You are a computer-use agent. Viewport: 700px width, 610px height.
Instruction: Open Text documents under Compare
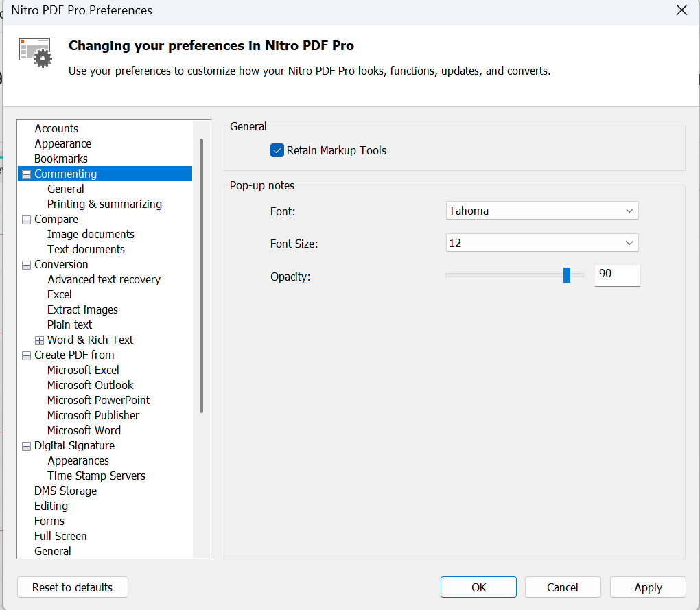tap(86, 250)
